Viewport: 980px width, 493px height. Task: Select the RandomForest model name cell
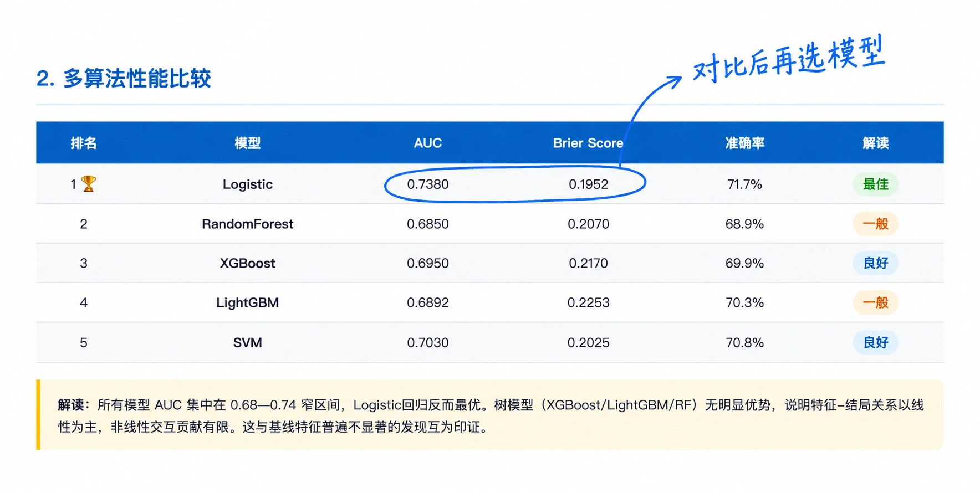(x=247, y=224)
